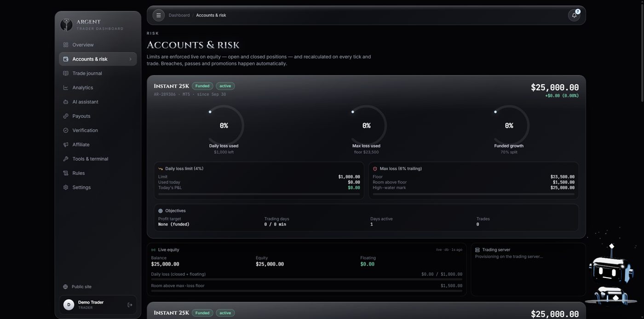The image size is (644, 319).
Task: Click the AI assistant icon
Action: pos(66,102)
